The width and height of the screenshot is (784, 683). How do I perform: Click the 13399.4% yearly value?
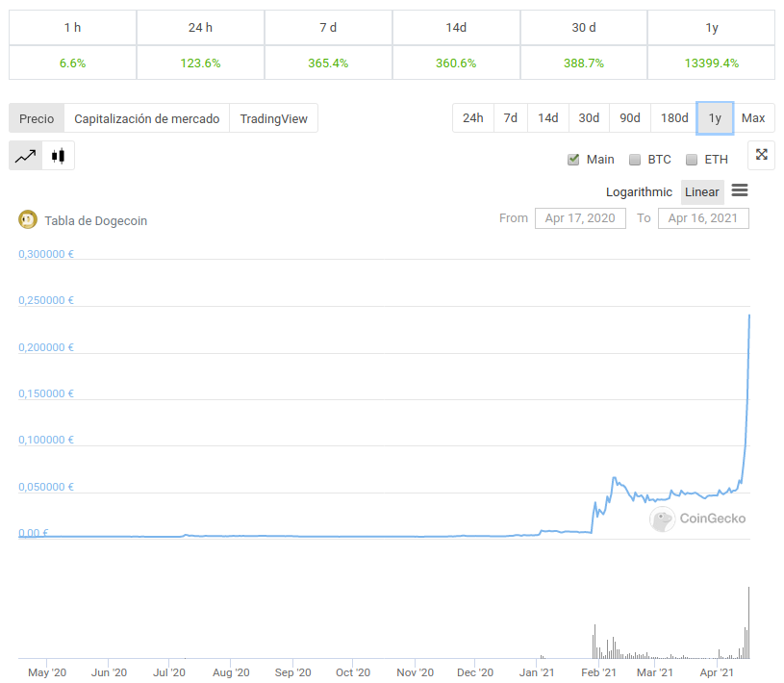tap(712, 63)
